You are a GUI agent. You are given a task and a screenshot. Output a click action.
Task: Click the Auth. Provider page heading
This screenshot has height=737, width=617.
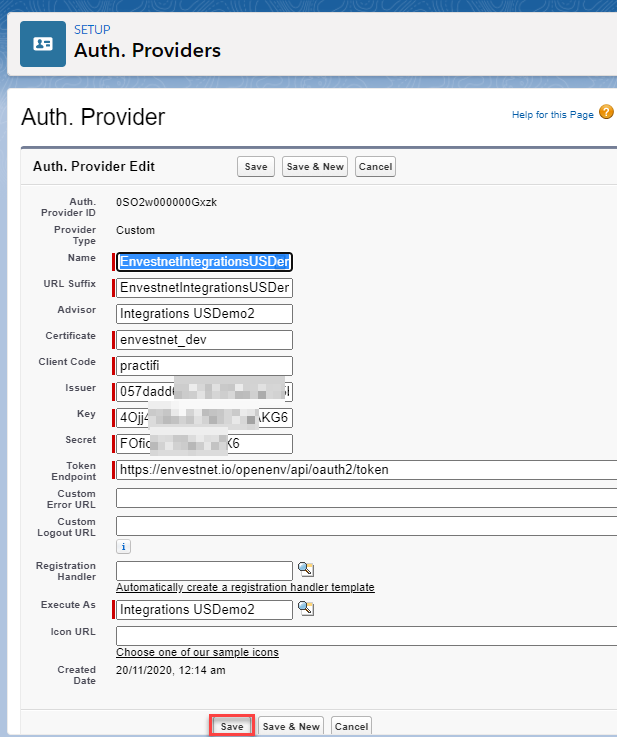pyautogui.click(x=93, y=117)
